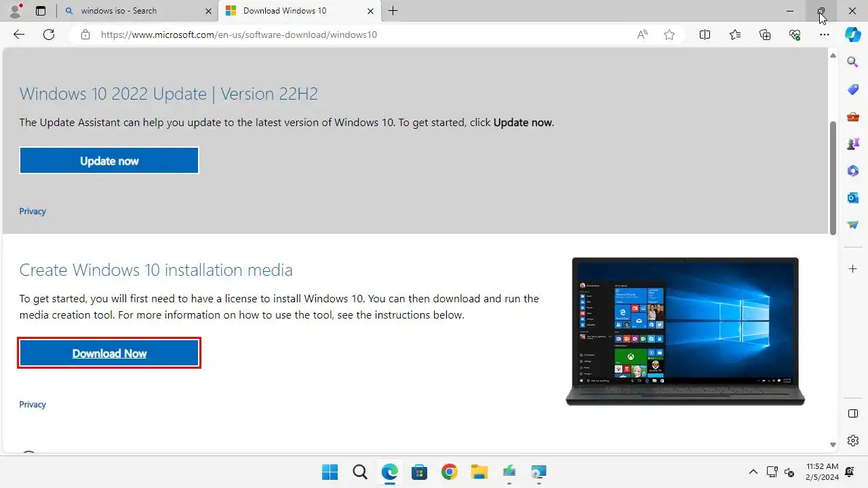This screenshot has width=868, height=488.
Task: Open a new tab with the plus button
Action: (x=393, y=11)
